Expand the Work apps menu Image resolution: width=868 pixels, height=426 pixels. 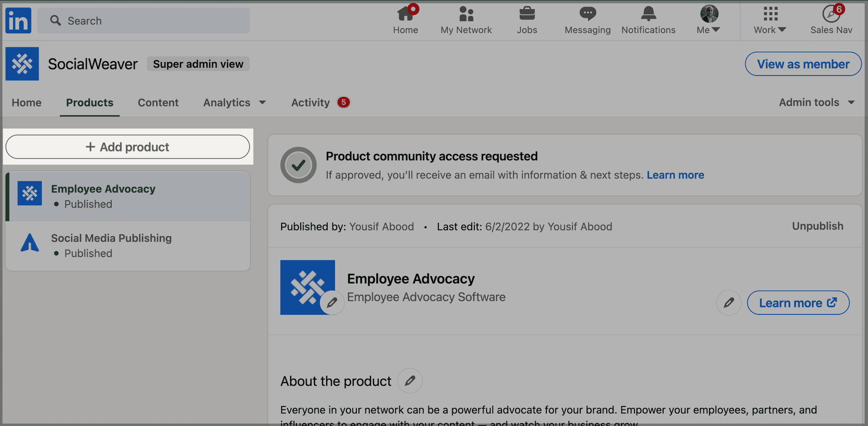(x=770, y=20)
